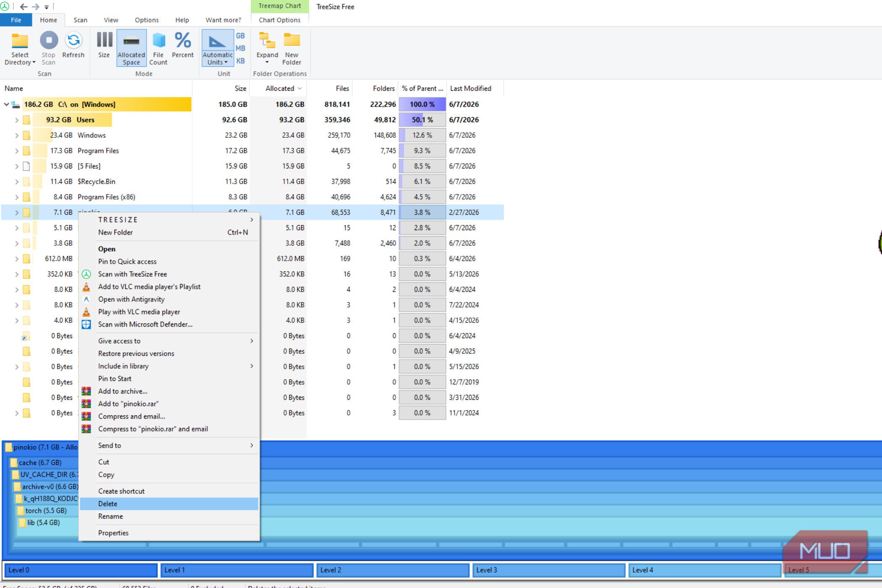This screenshot has width=882, height=588.
Task: Expand the Program Files (x86) folder
Action: pos(17,197)
